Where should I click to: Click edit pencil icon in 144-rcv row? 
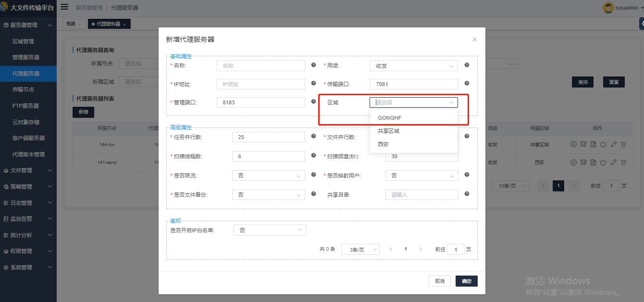pos(613,144)
